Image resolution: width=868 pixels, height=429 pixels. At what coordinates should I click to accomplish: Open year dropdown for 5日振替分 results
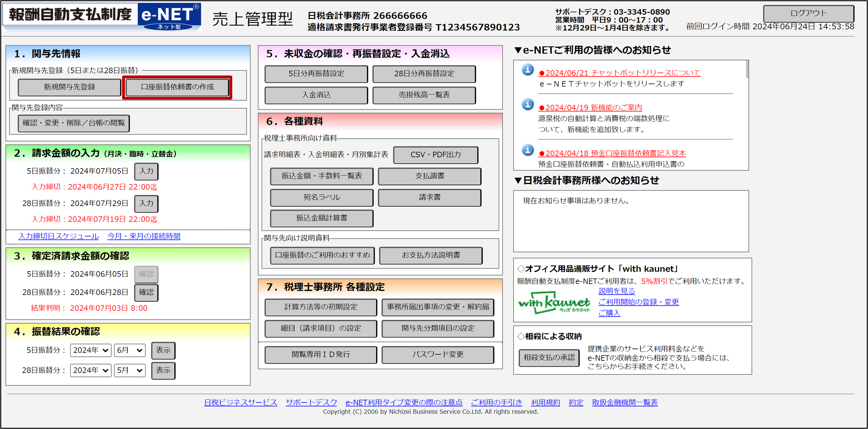[91, 350]
